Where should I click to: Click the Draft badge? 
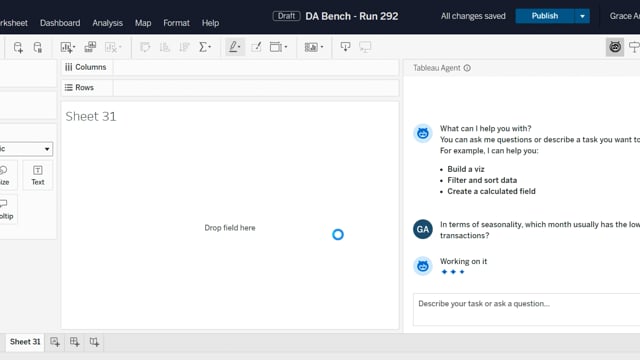[286, 16]
